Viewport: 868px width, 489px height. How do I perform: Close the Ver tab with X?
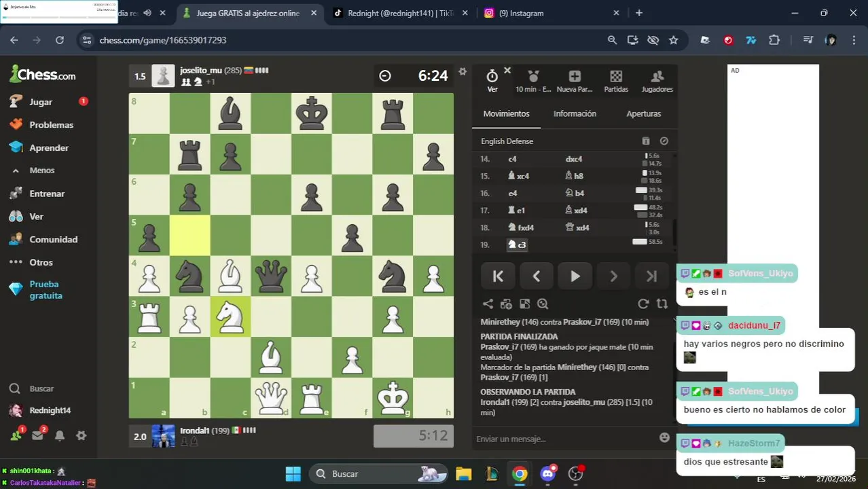(507, 70)
